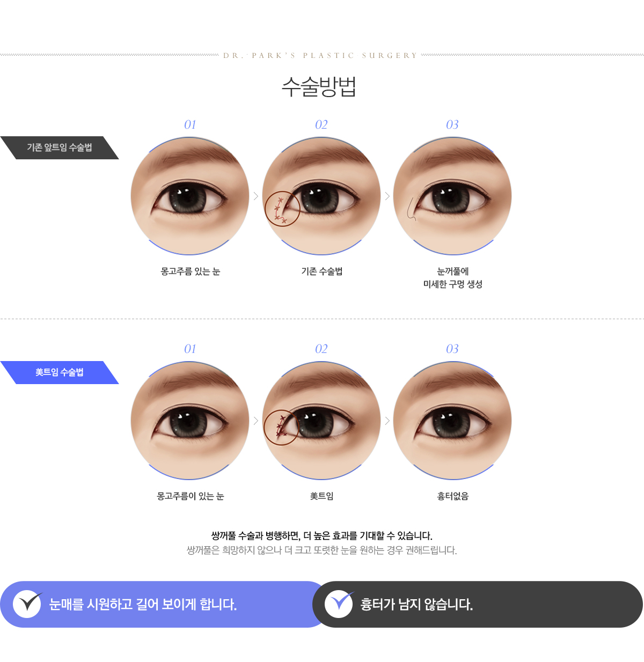Screen dimensions: 644x662
Task: Click the arrow between top-row images 01 and 02
Action: pyautogui.click(x=256, y=196)
